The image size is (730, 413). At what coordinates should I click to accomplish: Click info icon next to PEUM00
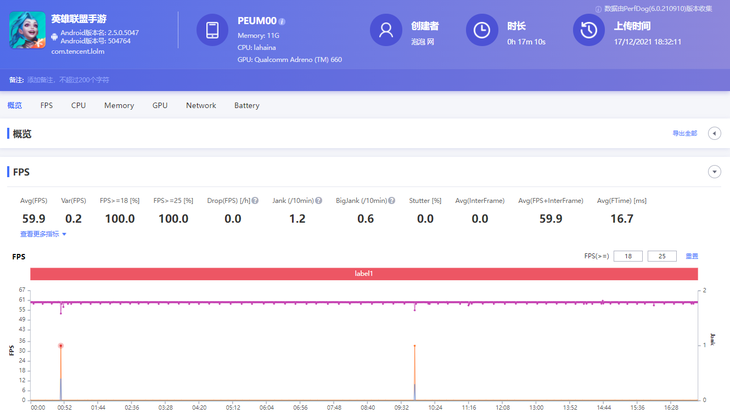(282, 21)
